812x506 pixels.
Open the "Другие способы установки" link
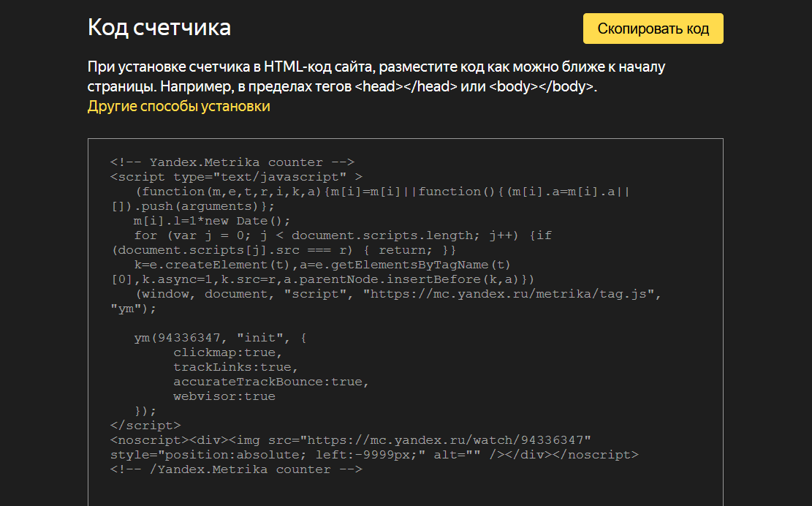(178, 106)
